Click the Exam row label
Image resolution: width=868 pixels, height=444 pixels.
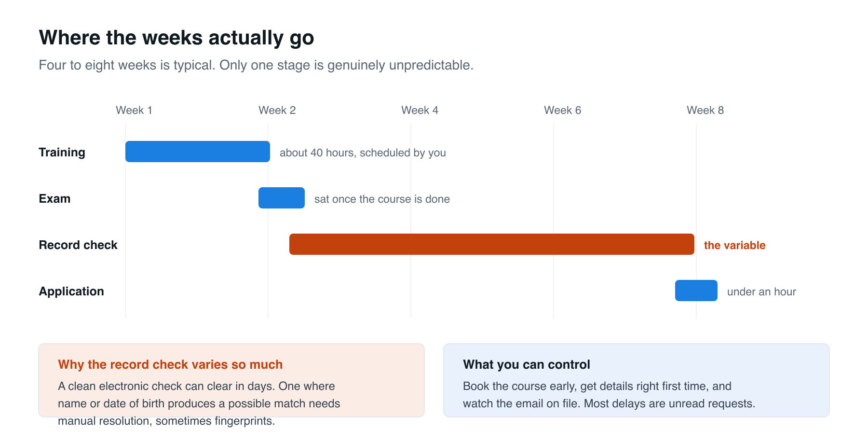pos(55,199)
